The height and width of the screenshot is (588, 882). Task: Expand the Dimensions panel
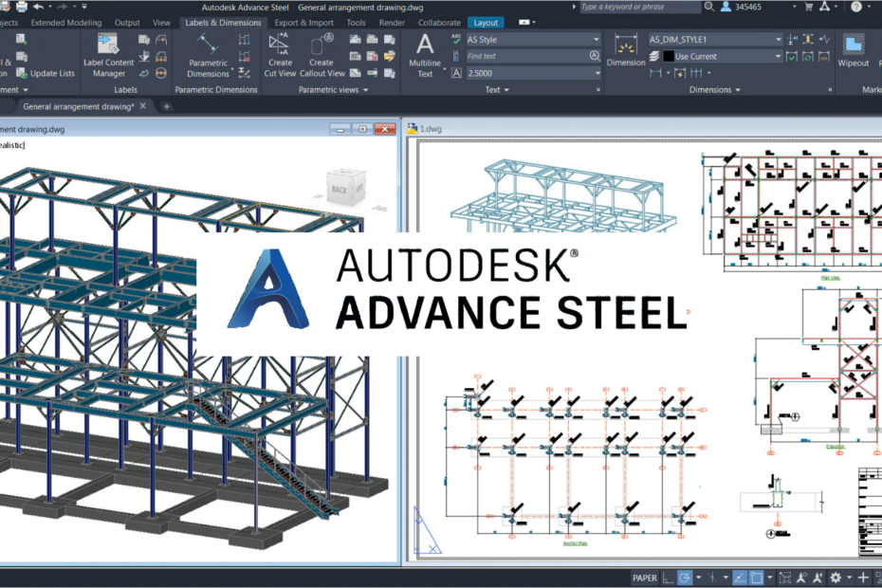(x=715, y=90)
